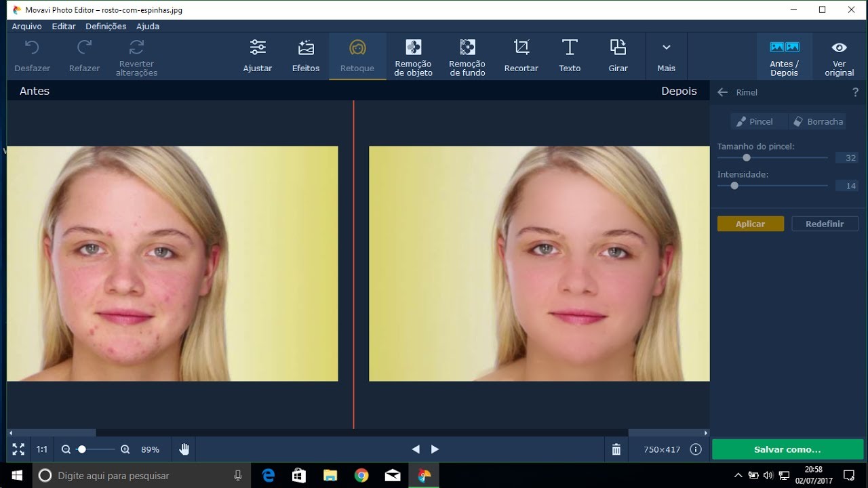
Task: Toggle the Antes / Depois comparison view
Action: (x=784, y=57)
